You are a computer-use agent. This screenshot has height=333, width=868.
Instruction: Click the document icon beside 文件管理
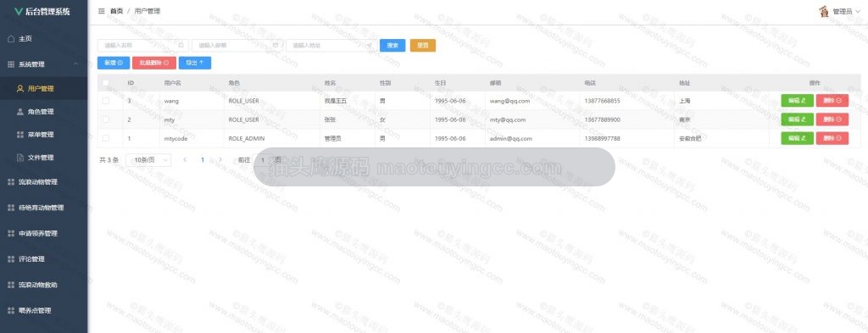pyautogui.click(x=20, y=158)
